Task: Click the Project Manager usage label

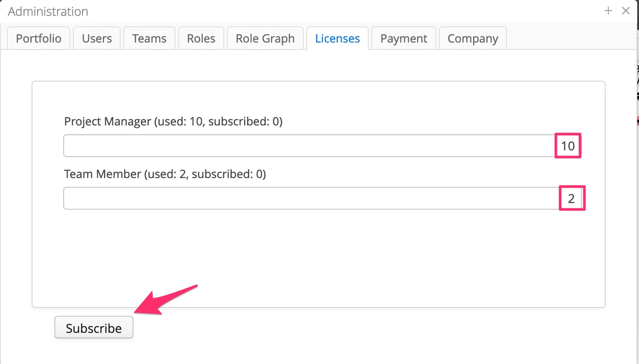Action: tap(173, 121)
